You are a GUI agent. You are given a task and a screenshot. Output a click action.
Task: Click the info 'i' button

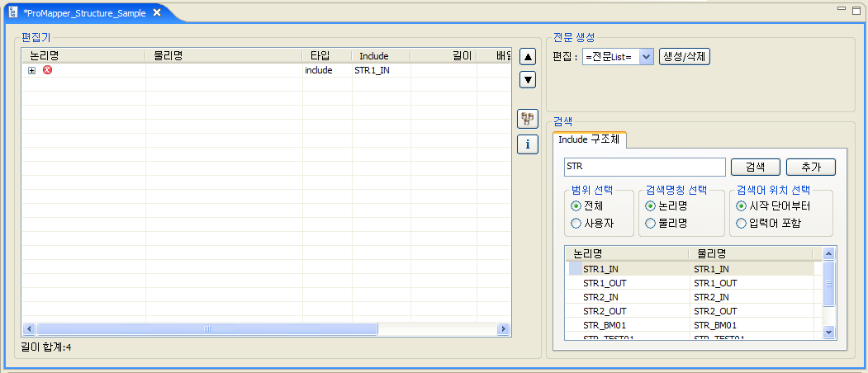point(528,144)
